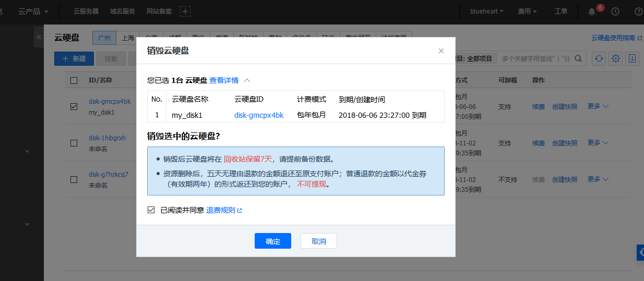Toggle the select-all checkbox in table header

click(74, 80)
